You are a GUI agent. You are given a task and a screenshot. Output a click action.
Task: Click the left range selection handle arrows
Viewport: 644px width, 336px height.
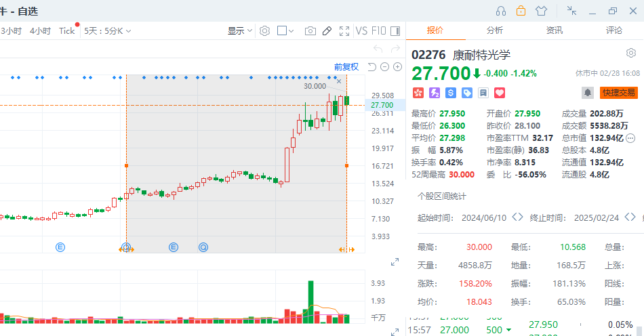127,249
